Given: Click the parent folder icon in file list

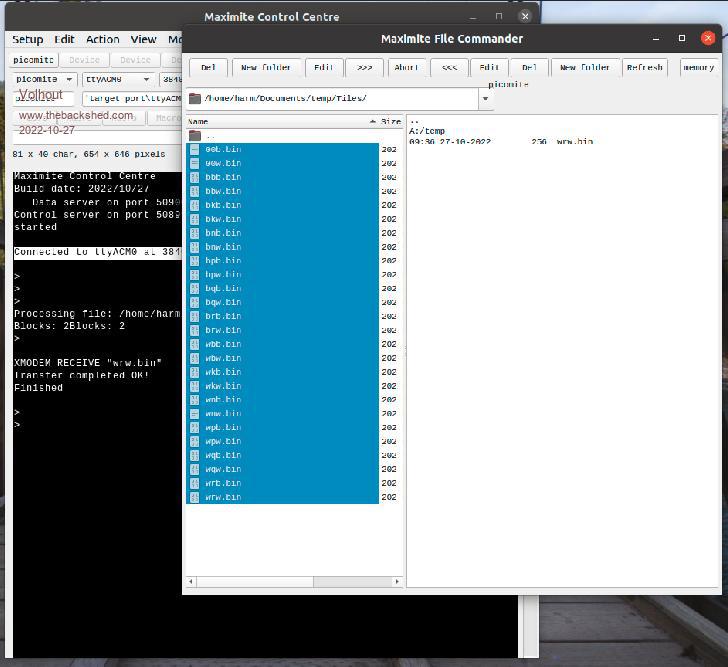Looking at the screenshot, I should coord(195,135).
